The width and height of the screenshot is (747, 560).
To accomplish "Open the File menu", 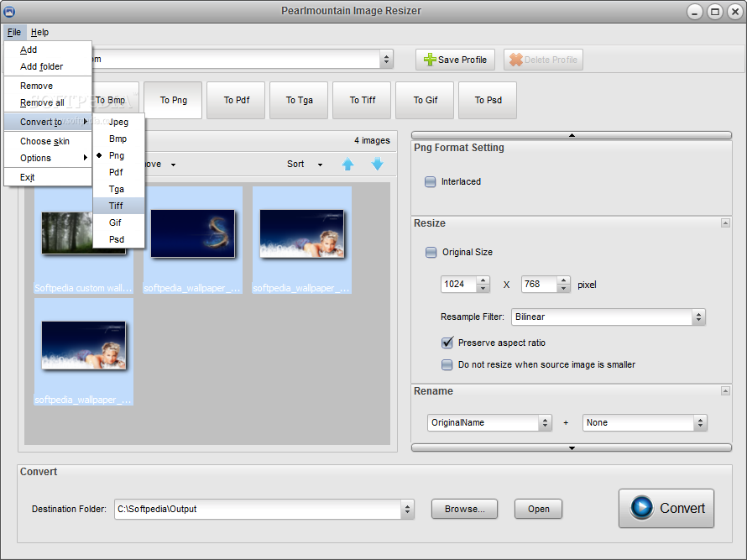I will [x=14, y=33].
